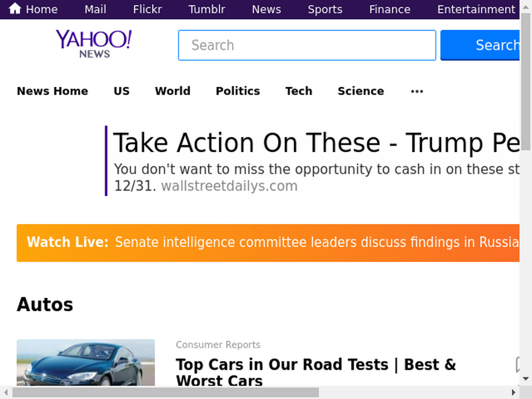Visit the wallstreetdailys.com ad link

tap(229, 186)
